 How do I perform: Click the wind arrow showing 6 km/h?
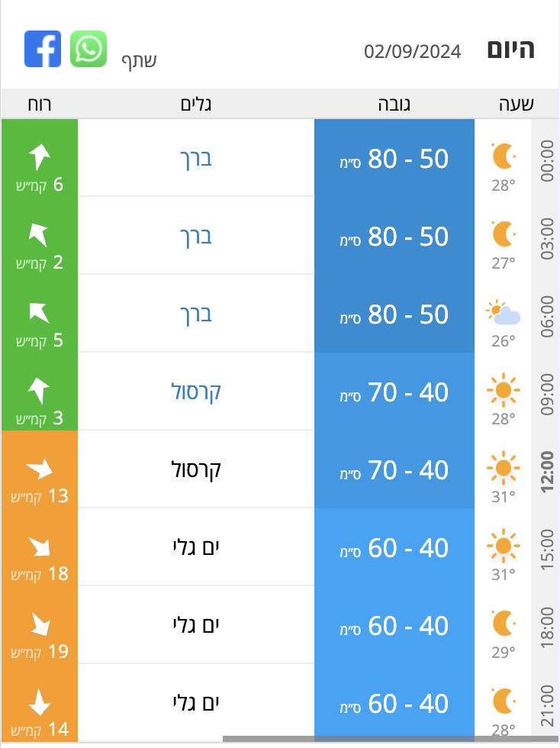[39, 157]
